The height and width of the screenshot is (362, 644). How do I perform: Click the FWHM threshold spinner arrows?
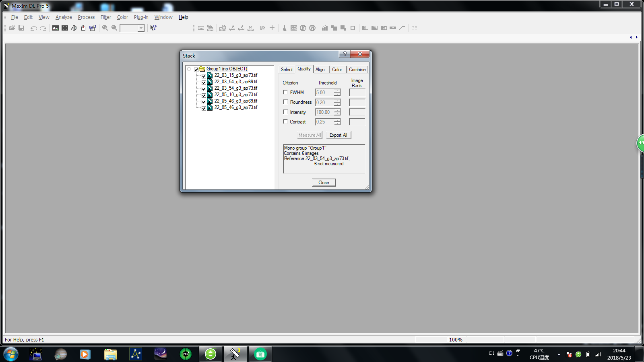pyautogui.click(x=337, y=93)
